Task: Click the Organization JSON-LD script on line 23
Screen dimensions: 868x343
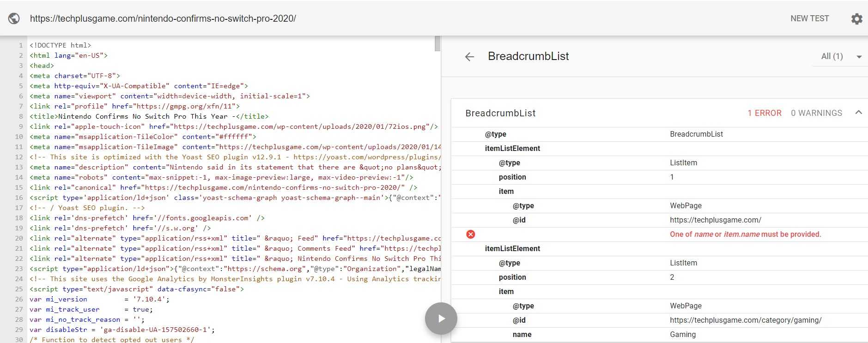Action: click(x=235, y=269)
